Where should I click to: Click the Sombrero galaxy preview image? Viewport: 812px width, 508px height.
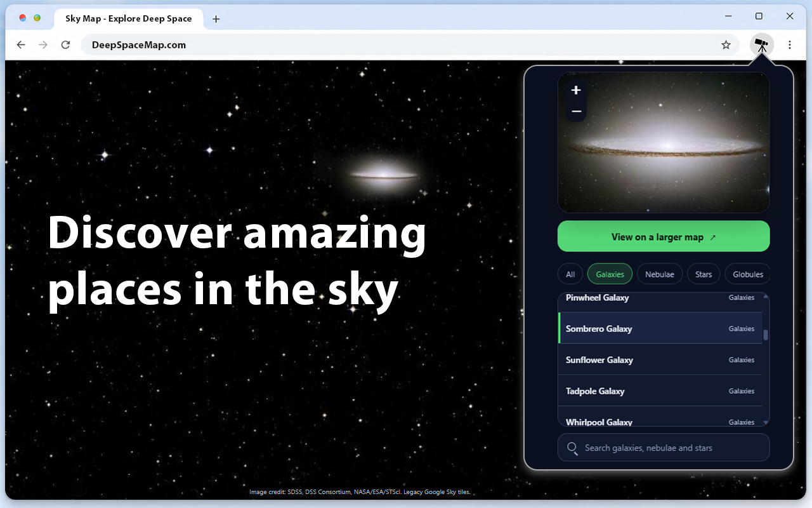(x=664, y=143)
